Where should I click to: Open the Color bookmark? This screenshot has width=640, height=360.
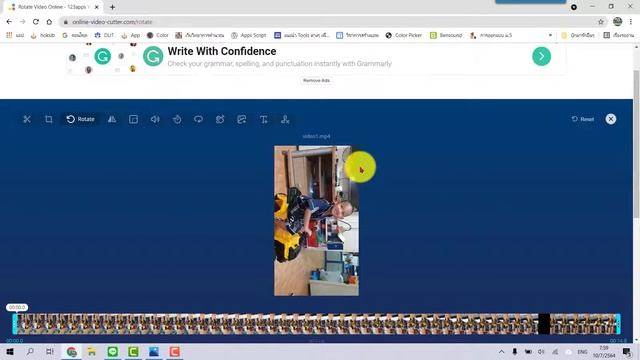pos(158,36)
